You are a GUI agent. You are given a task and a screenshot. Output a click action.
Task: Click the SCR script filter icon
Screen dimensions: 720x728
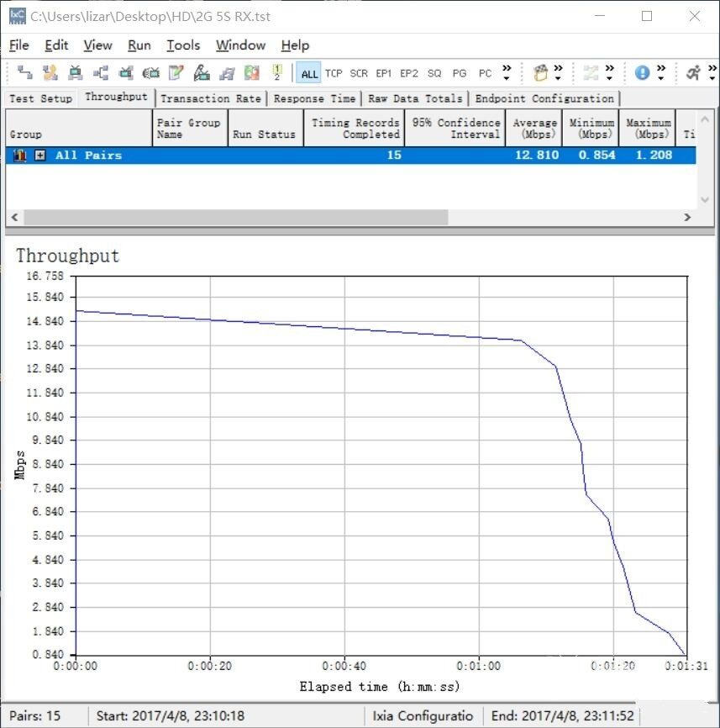tap(359, 73)
